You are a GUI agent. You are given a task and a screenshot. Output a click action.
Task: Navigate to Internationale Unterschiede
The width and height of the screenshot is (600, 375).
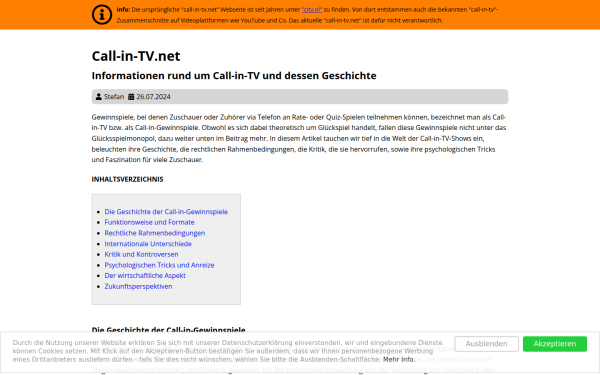(148, 244)
